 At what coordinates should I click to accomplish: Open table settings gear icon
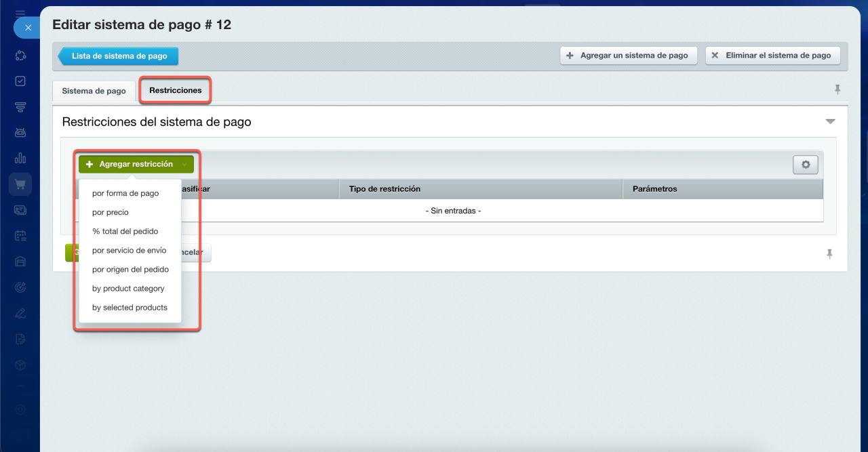tap(806, 165)
